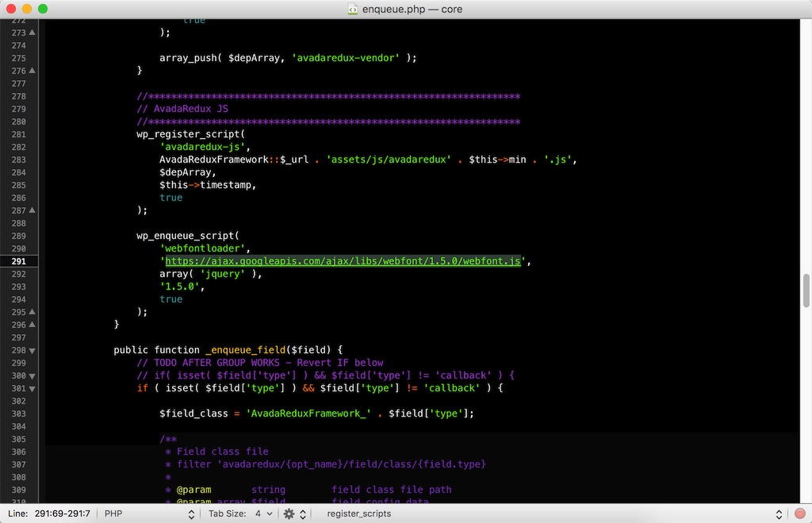Click the green zoom window button
This screenshot has width=812, height=523.
(43, 9)
